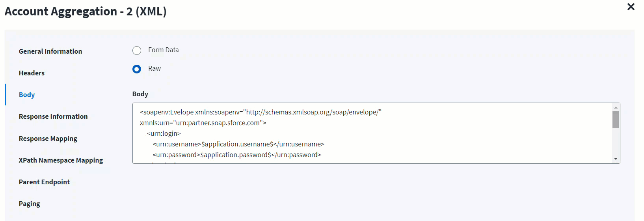The height and width of the screenshot is (221, 644).
Task: Place cursor on the soapenv:Evelope line
Action: click(x=260, y=112)
